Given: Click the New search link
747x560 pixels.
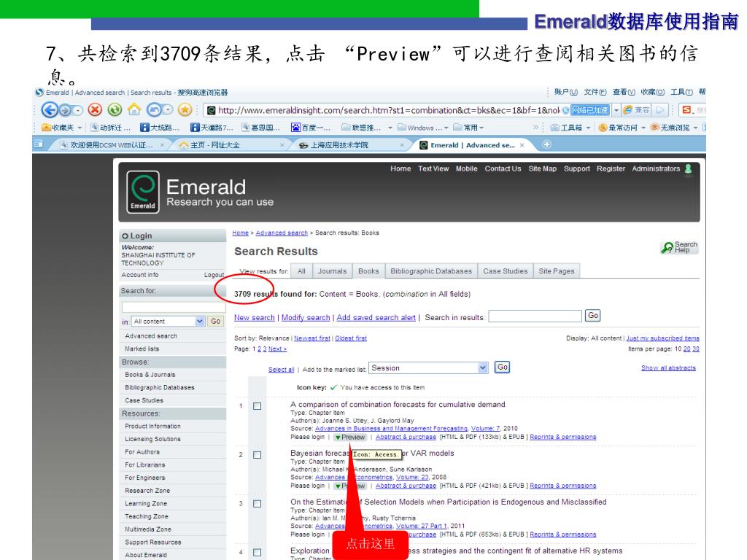Looking at the screenshot, I should click(x=255, y=318).
